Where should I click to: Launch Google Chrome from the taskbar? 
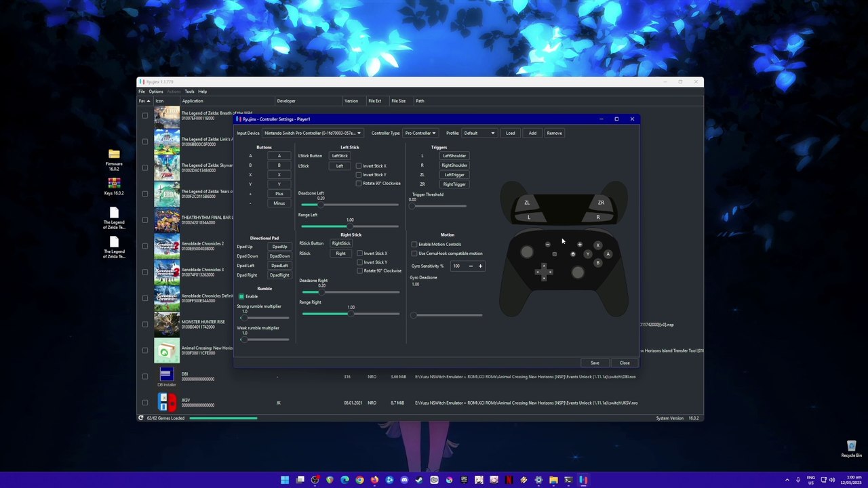click(359, 480)
